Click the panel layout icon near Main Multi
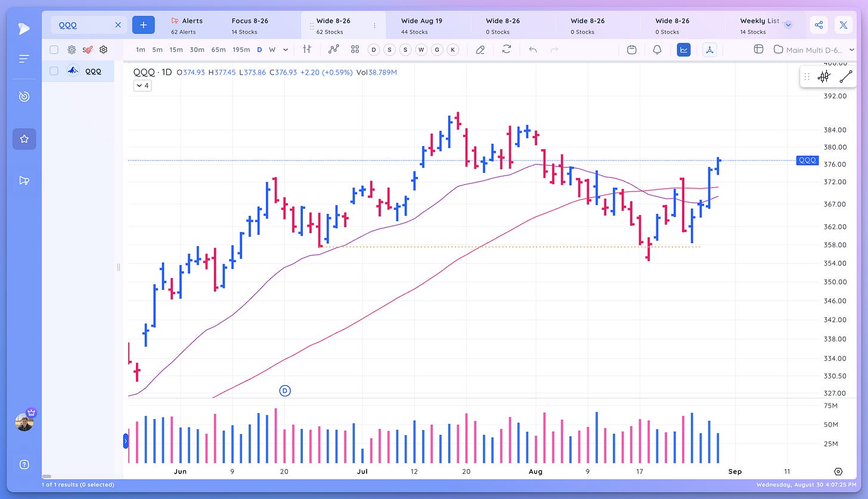868x499 pixels. (758, 49)
